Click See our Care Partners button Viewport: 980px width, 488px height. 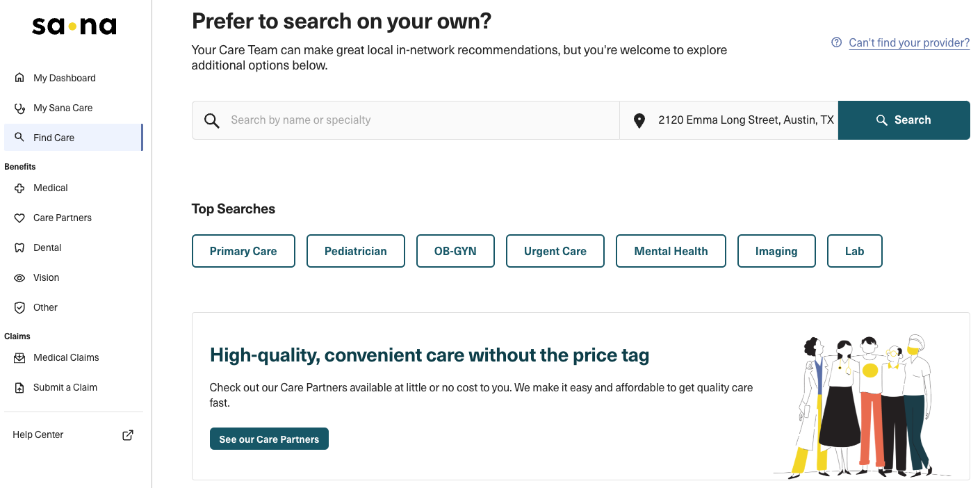(x=269, y=439)
